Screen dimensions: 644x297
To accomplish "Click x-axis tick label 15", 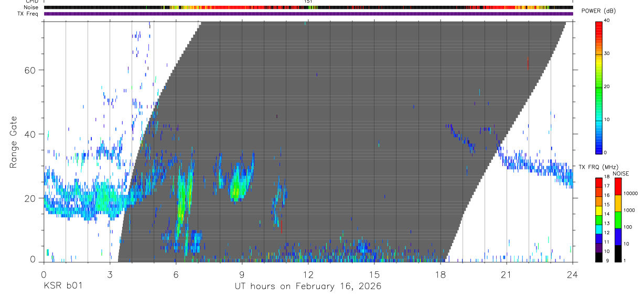I will point(374,274).
